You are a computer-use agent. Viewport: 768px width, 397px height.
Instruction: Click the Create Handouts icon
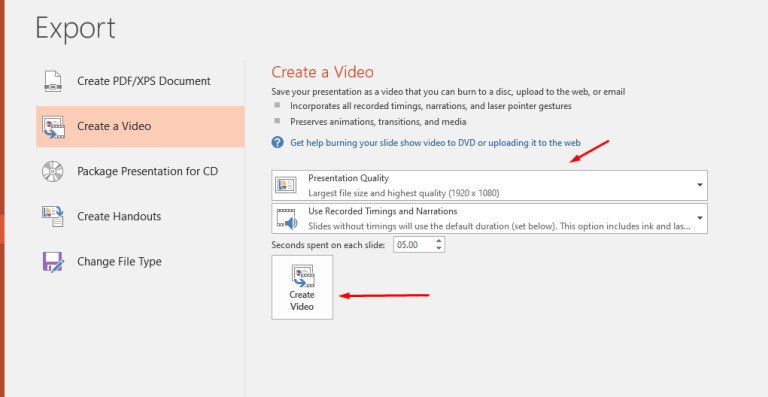tap(53, 216)
